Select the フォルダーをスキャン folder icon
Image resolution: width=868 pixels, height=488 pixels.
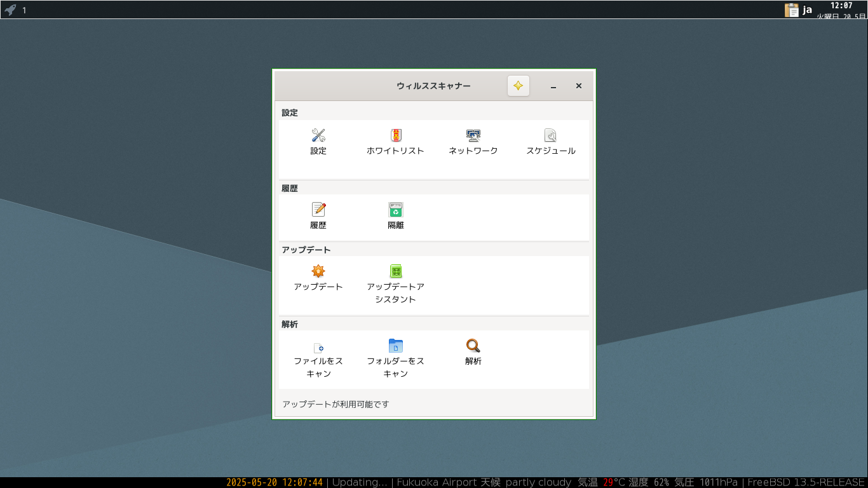click(396, 346)
